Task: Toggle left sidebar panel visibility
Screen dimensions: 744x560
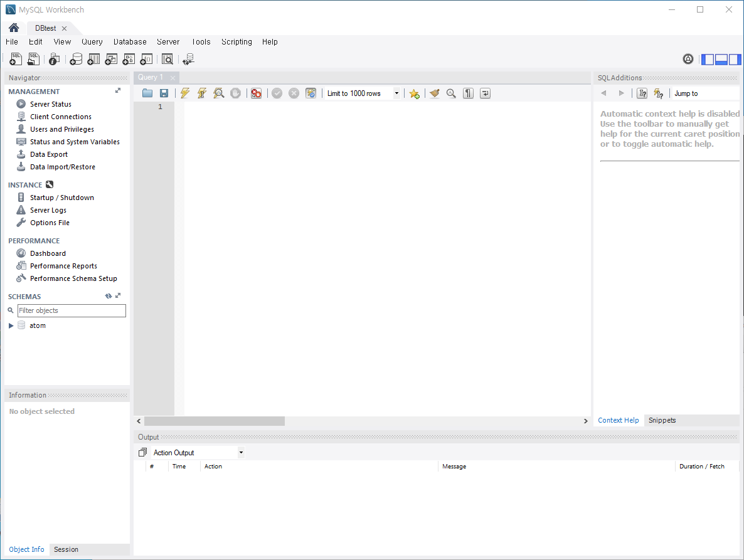Action: (x=708, y=60)
